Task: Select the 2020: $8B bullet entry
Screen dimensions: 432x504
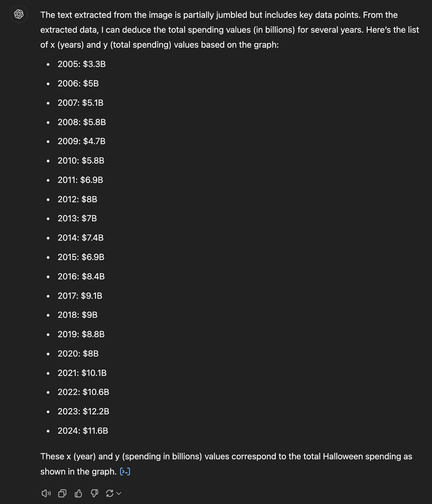Action: click(x=78, y=354)
